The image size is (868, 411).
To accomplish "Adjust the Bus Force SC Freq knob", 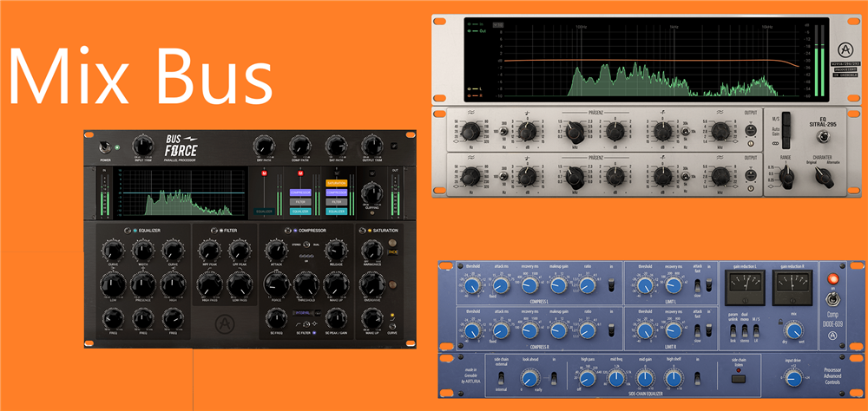I will point(275,318).
